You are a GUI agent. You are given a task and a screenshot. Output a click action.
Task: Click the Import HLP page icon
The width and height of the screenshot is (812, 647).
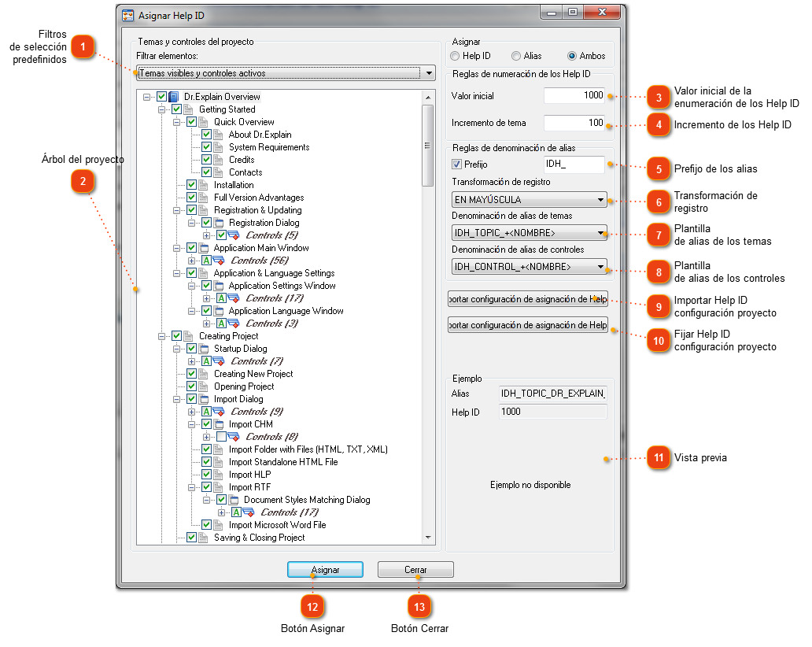click(219, 475)
